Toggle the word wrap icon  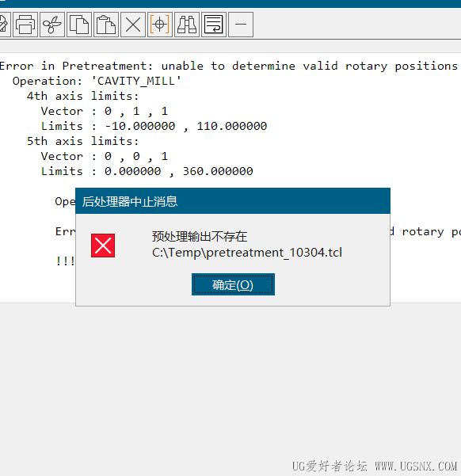[x=214, y=25]
